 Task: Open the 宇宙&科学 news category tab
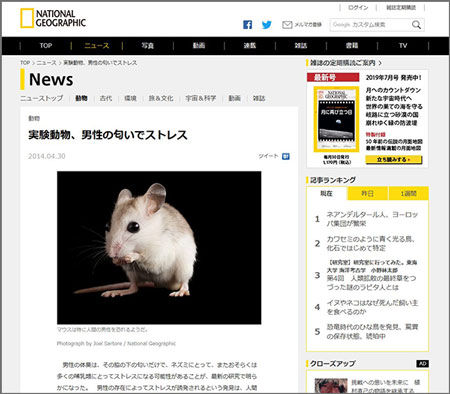(x=201, y=98)
